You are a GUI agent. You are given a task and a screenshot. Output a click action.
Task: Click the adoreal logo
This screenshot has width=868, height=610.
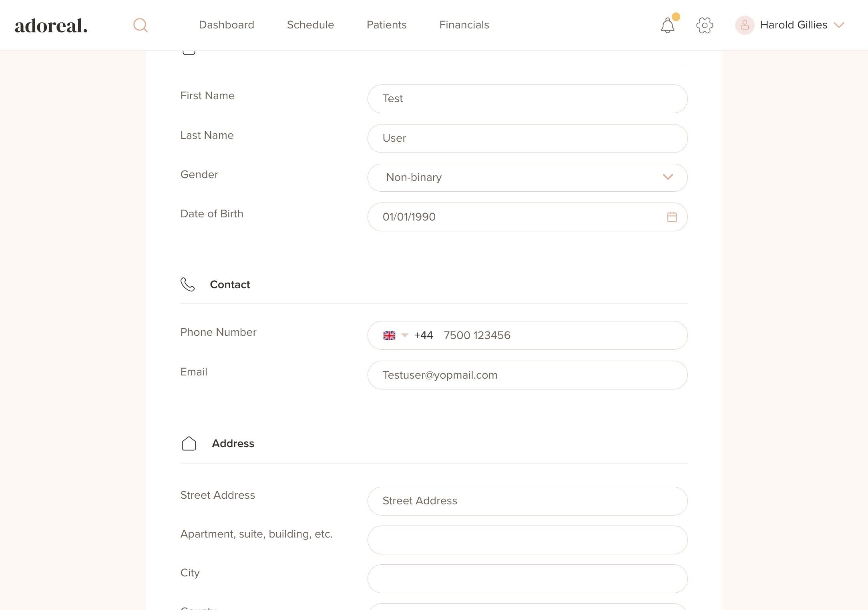pos(51,26)
